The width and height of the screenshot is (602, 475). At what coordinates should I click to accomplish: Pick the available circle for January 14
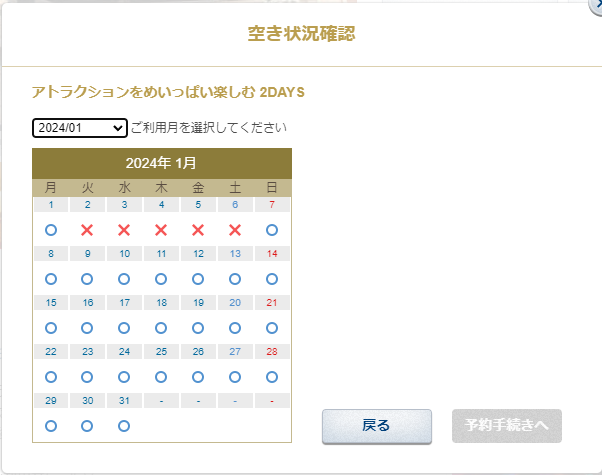tap(272, 279)
